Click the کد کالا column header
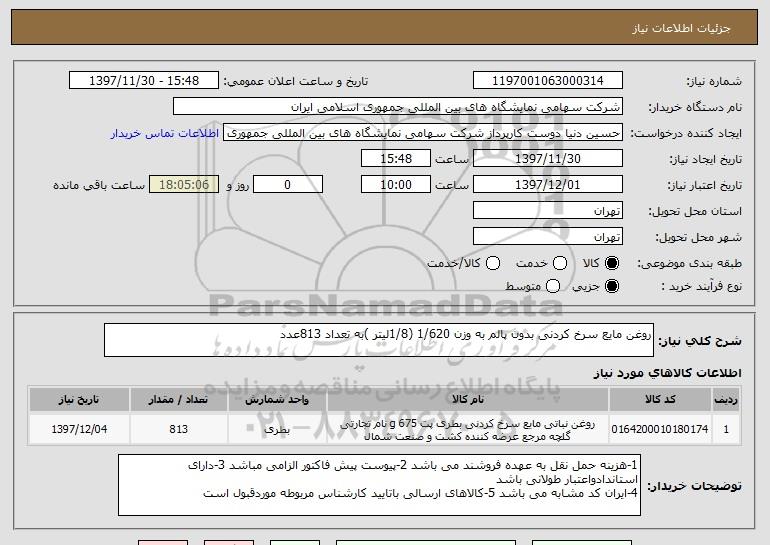The width and height of the screenshot is (770, 545). [660, 400]
